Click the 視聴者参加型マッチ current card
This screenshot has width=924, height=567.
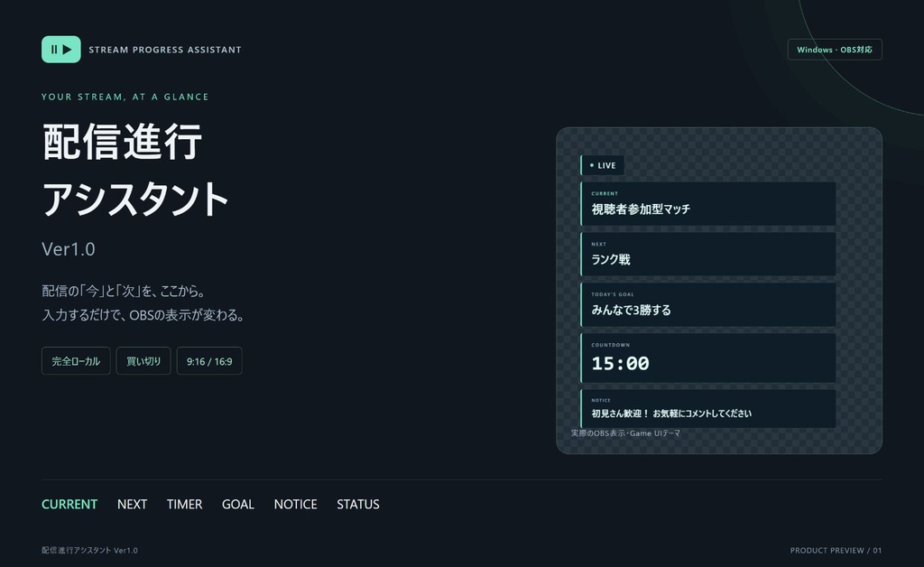coord(707,203)
